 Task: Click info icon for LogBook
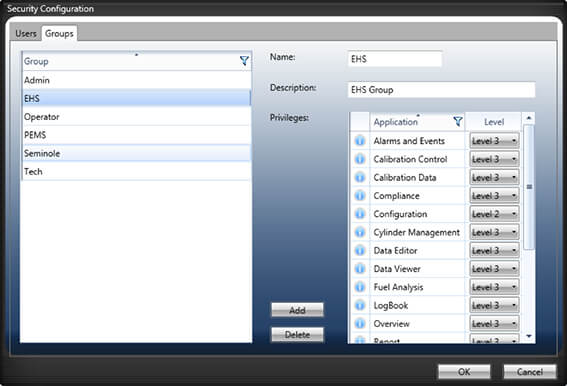(360, 305)
